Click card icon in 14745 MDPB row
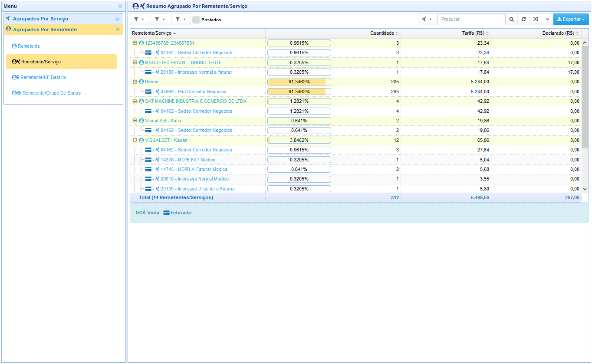The height and width of the screenshot is (364, 592). tap(148, 169)
